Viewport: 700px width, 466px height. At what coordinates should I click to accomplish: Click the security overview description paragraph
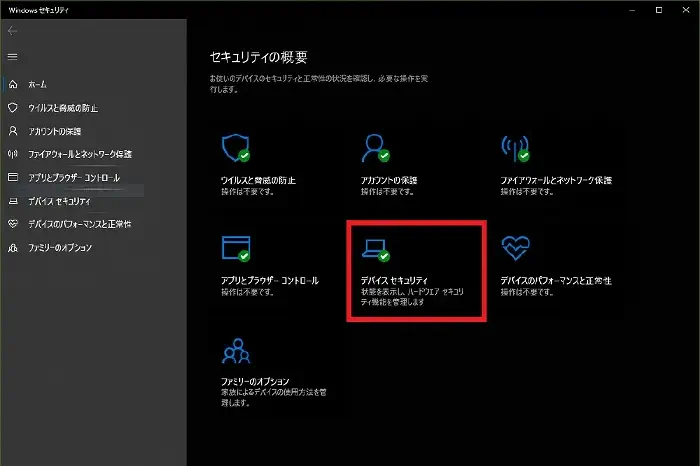coord(319,84)
